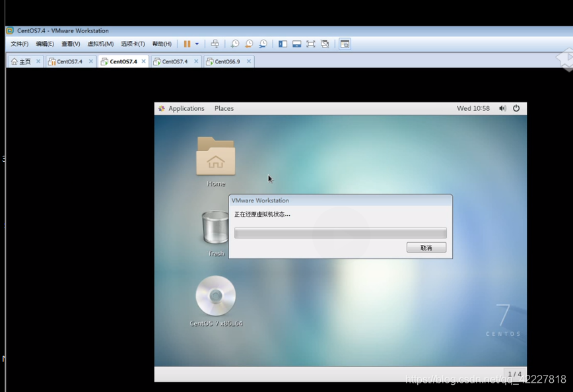Screen dimensions: 573x392
Task: Click the Unity mode toolbar icon
Action: (325, 44)
